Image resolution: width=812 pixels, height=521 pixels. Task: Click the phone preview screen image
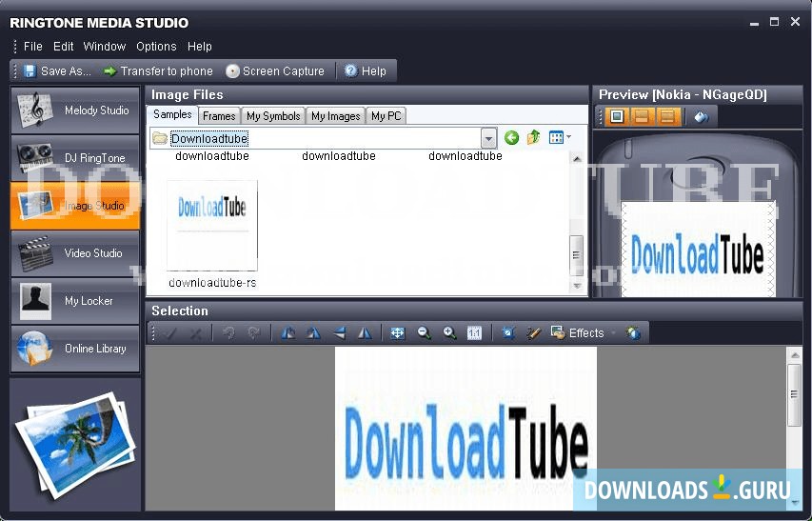(698, 250)
